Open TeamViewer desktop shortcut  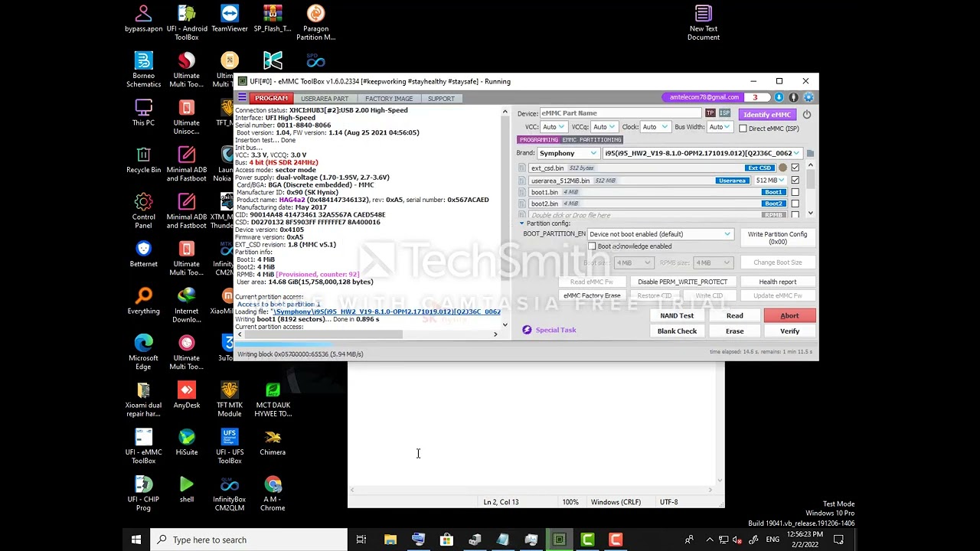click(x=229, y=19)
